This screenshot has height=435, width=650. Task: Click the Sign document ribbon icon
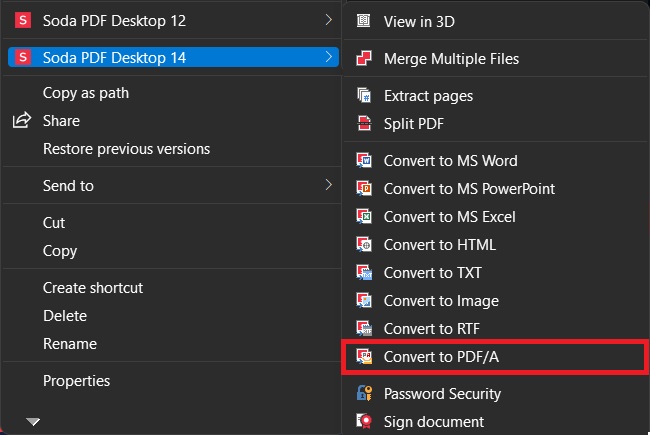364,421
